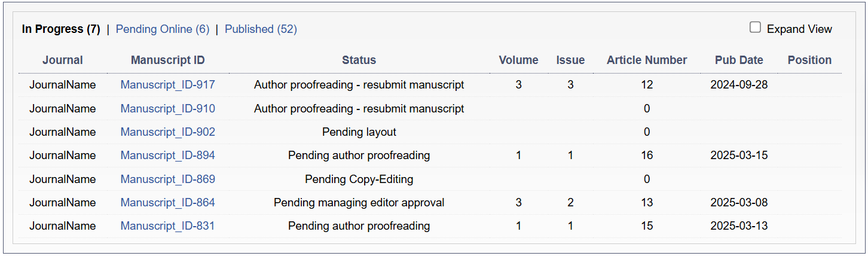Click the Article Number column header
The height and width of the screenshot is (256, 868).
[647, 60]
